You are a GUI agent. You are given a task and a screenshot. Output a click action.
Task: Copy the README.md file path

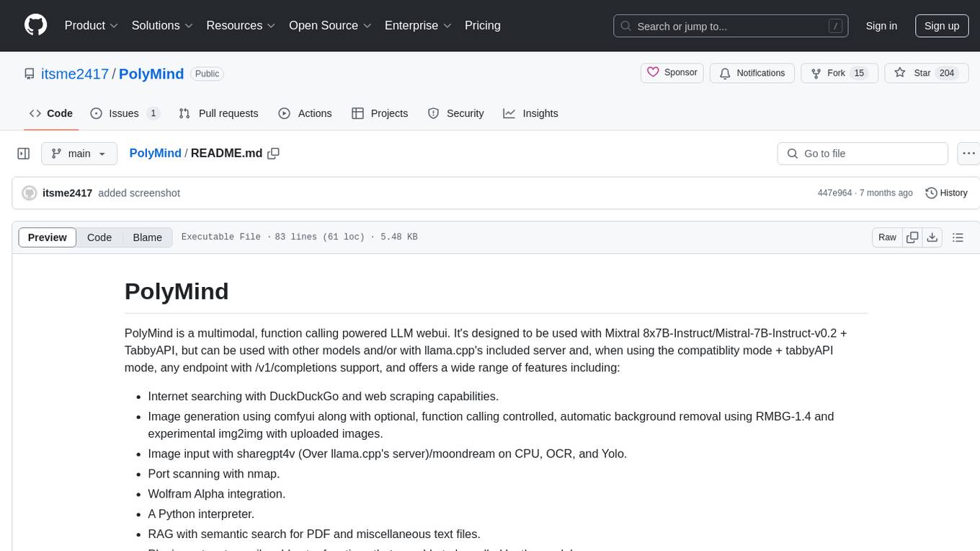273,154
